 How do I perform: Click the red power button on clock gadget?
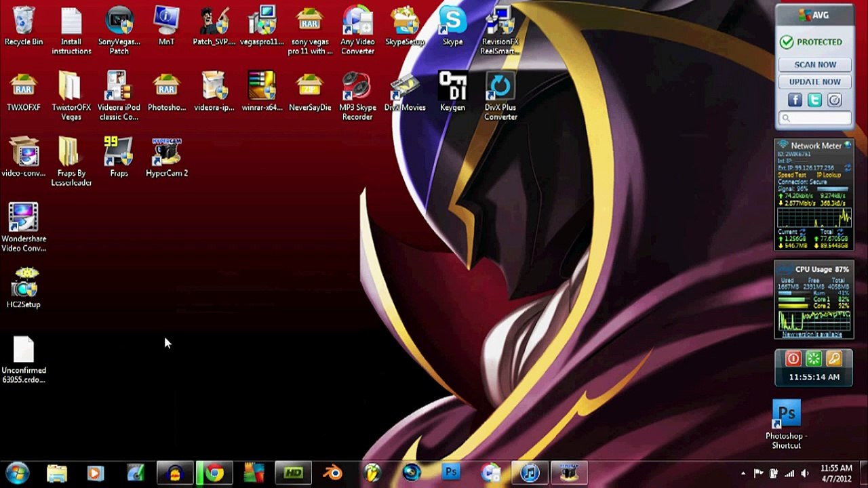coord(793,359)
